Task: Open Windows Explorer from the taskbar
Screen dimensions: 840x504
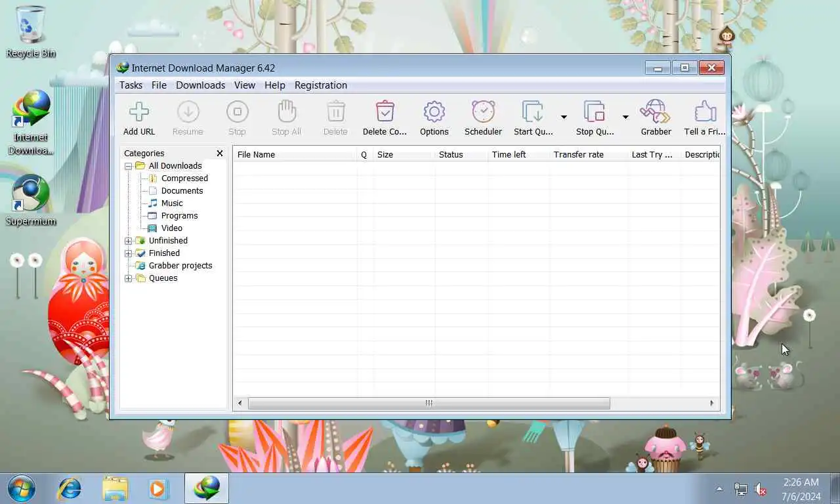Action: coord(114,488)
